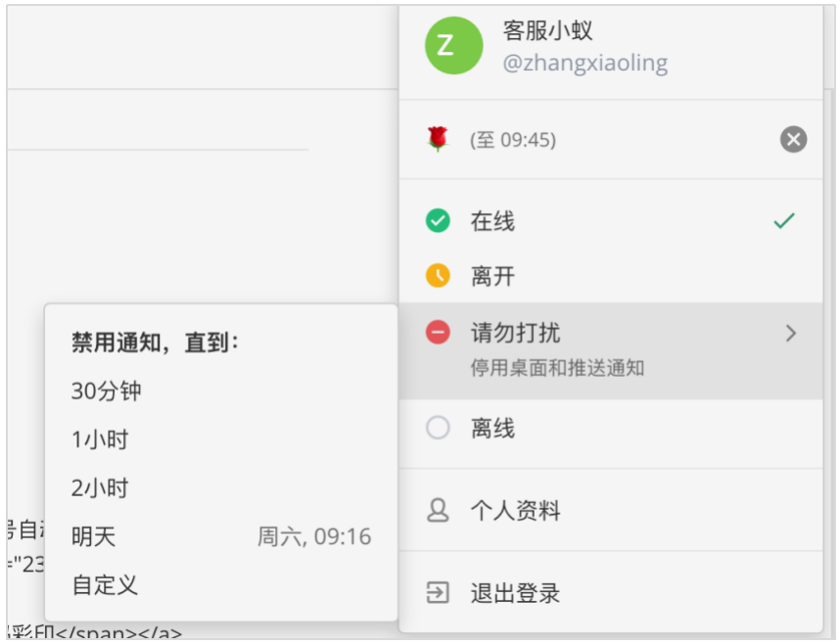The width and height of the screenshot is (840, 644).
Task: Click the red do not disturb icon
Action: coord(438,333)
